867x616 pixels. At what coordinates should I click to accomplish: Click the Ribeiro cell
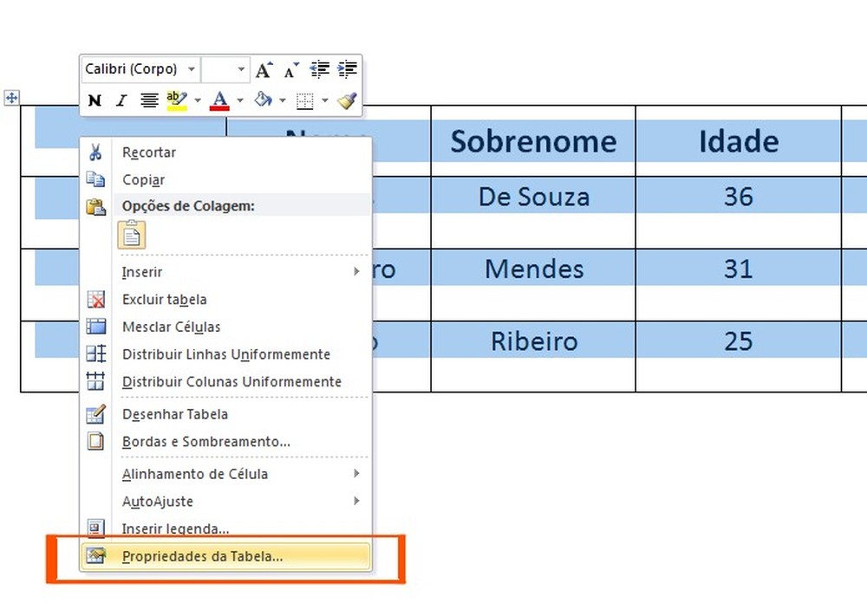point(533,356)
